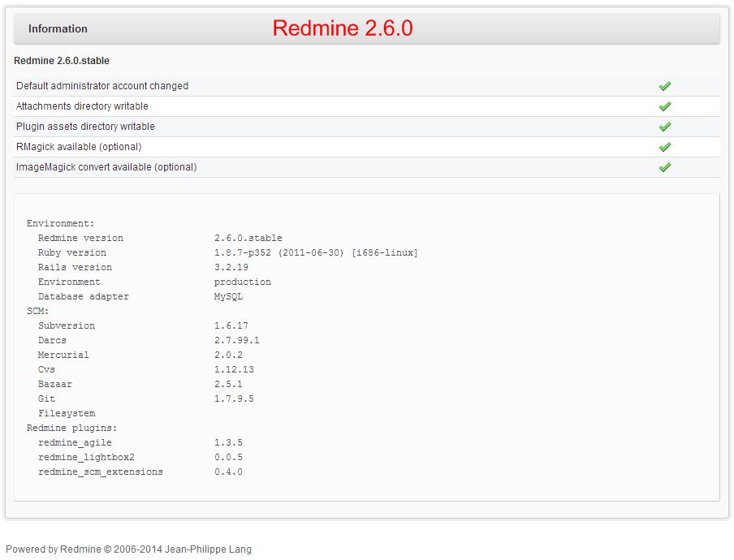Click the Ruby value 1.8.7-p352 (2011-06-30) [i686-linux]
This screenshot has height=560, width=734.
[x=316, y=252]
